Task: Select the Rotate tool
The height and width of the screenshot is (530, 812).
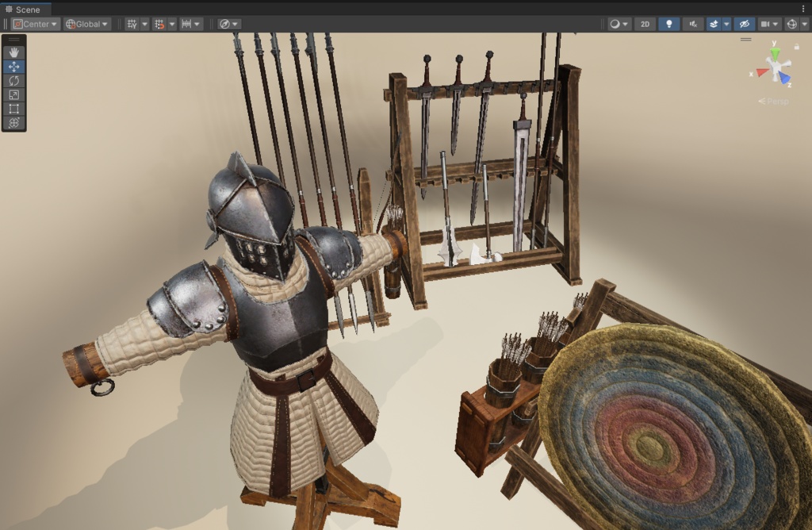Action: 14,80
